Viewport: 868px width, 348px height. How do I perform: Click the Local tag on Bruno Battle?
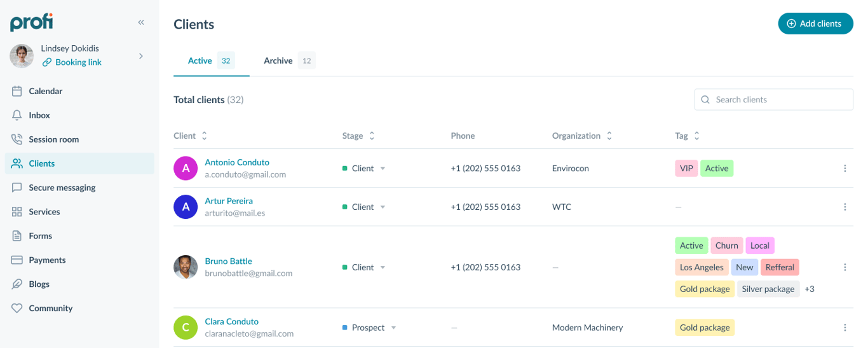coord(760,246)
